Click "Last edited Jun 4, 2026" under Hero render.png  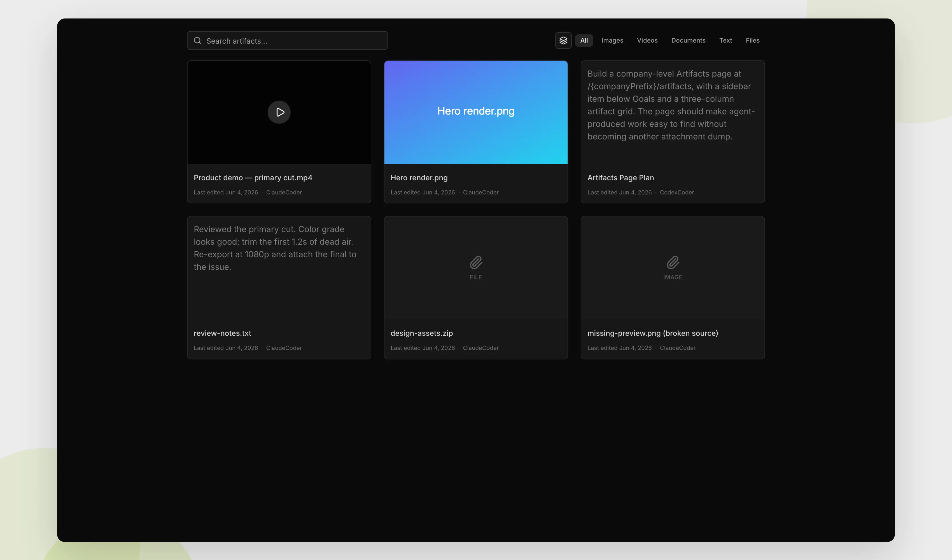(x=423, y=192)
